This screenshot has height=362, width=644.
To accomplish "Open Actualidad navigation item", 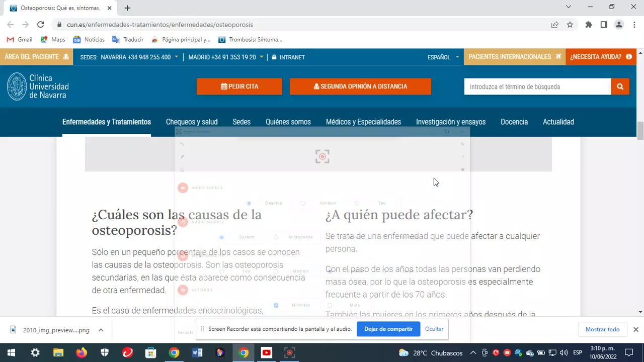I will (x=558, y=122).
